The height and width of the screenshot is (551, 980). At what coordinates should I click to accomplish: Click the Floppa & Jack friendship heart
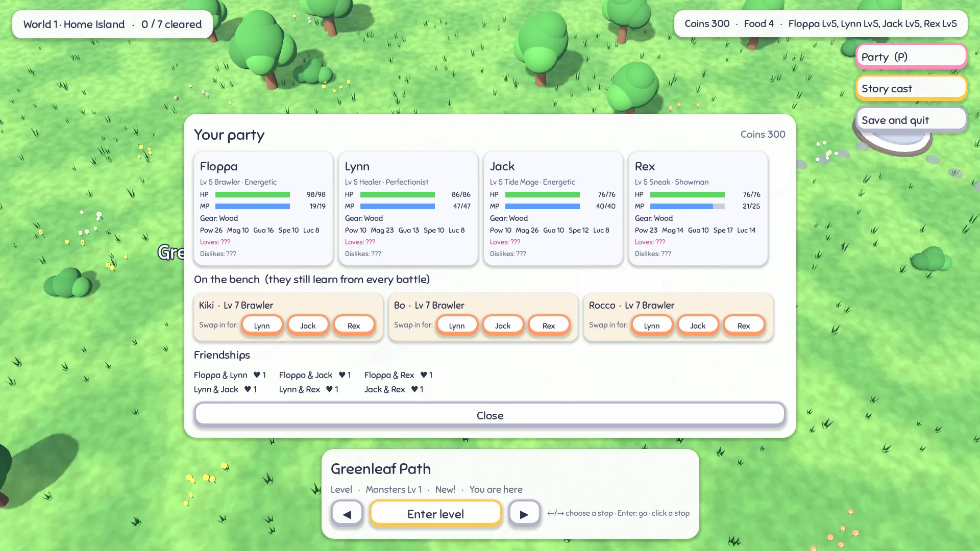click(x=342, y=375)
